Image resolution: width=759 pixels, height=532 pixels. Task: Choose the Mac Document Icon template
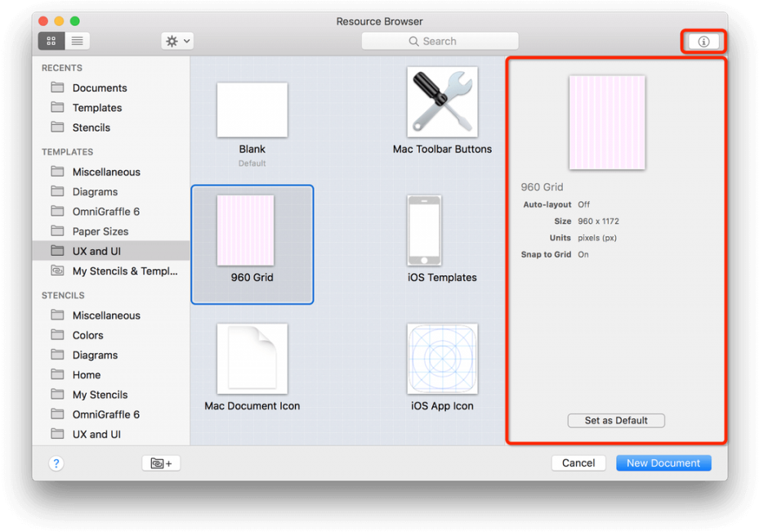pos(252,359)
